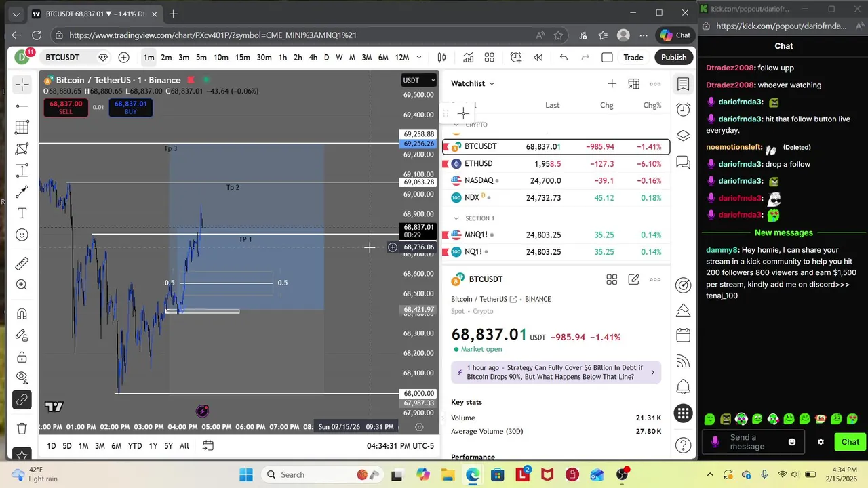The height and width of the screenshot is (488, 868).
Task: Undo the last chart action
Action: (x=564, y=58)
